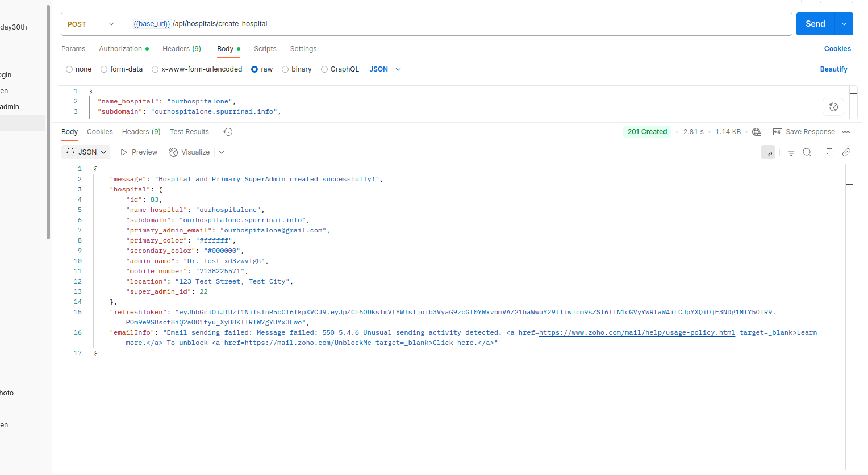Open the response JSON format dropdown
This screenshot has height=475, width=868.
coord(86,152)
